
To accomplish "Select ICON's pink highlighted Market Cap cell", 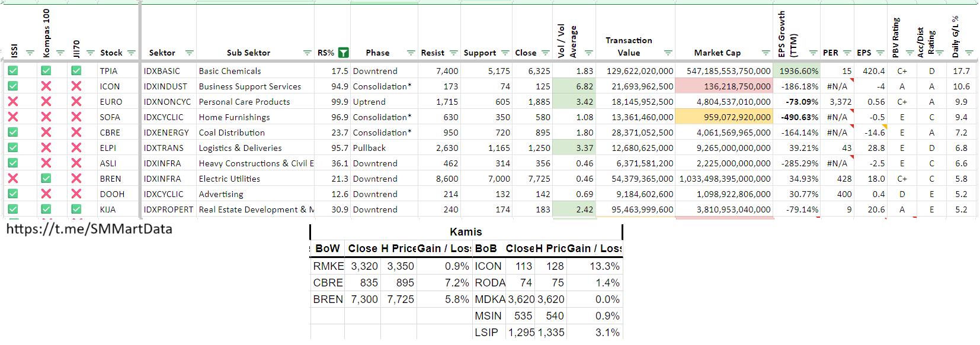I will click(x=723, y=86).
